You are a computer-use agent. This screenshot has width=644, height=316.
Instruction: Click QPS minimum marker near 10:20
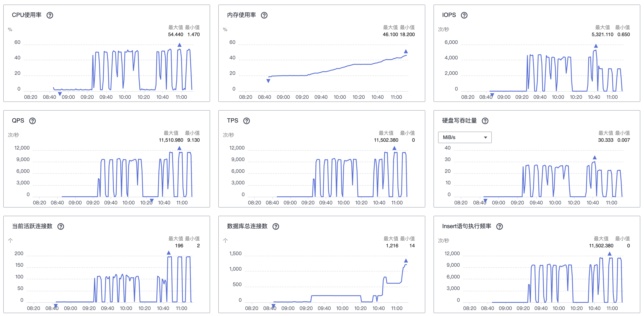pos(152,200)
